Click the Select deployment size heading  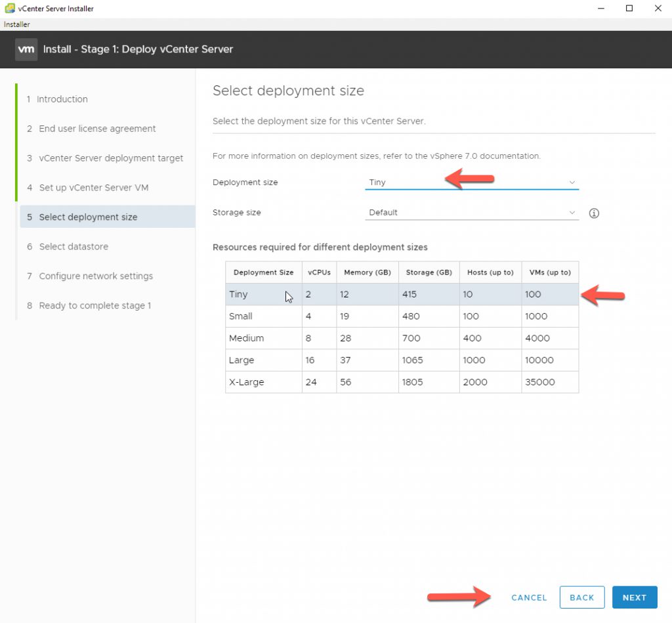288,91
